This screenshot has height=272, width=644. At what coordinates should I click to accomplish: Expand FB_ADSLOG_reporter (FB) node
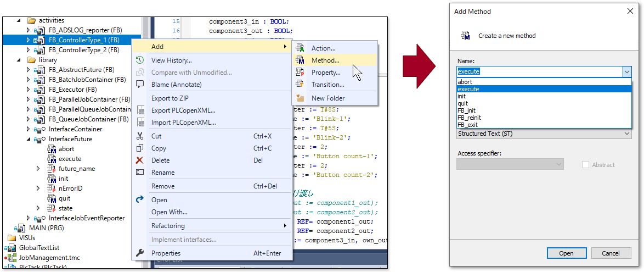(29, 30)
